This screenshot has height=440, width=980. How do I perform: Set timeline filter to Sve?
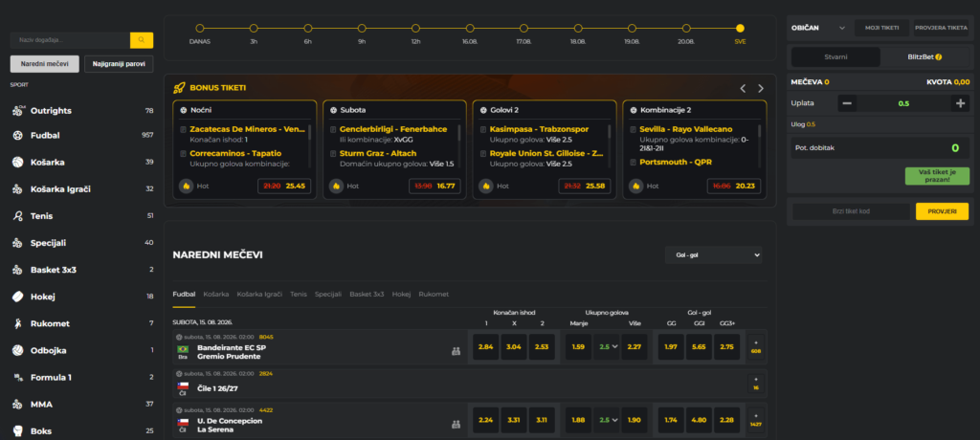(740, 28)
